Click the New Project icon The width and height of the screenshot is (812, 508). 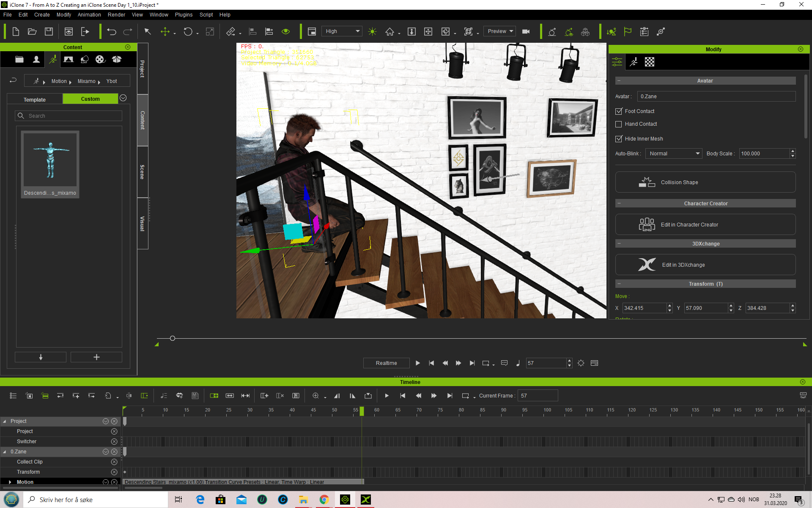pos(16,31)
